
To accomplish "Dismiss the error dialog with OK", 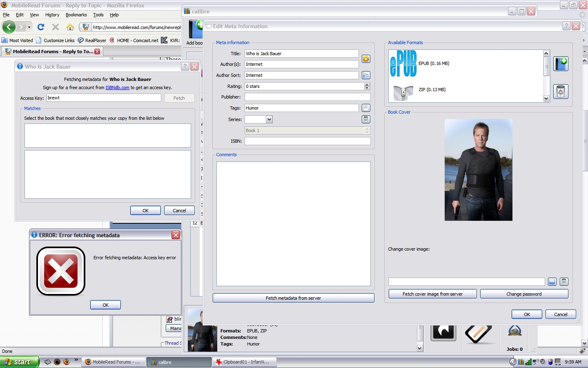I will [x=106, y=305].
